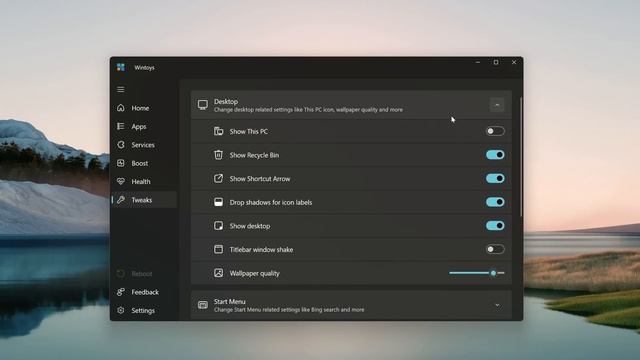Image resolution: width=640 pixels, height=360 pixels.
Task: Open the hamburger navigation menu
Action: [x=121, y=89]
